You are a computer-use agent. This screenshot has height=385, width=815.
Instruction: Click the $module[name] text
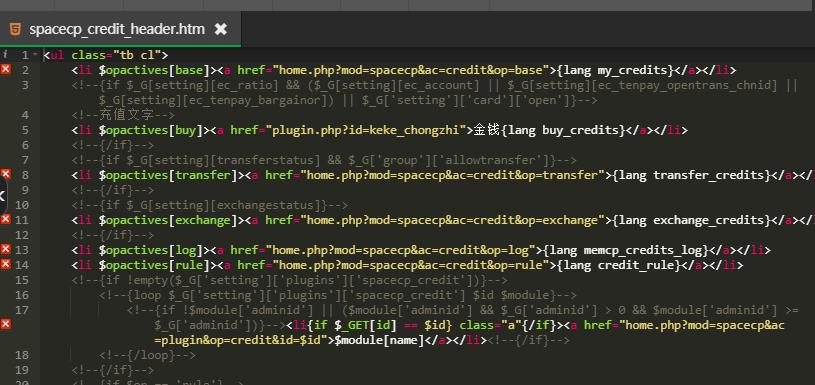[x=380, y=341]
